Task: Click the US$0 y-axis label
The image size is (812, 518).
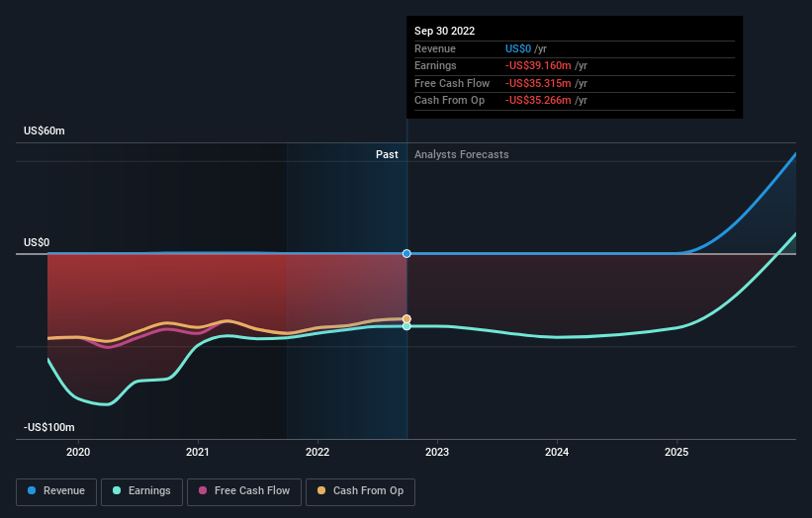Action: pos(37,243)
